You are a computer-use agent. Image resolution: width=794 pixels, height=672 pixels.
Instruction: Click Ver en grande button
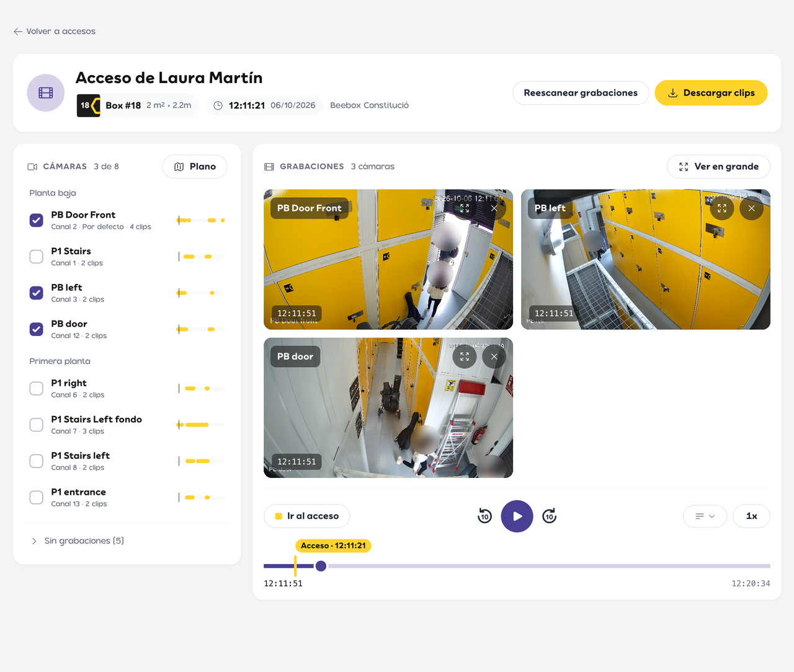click(x=718, y=167)
